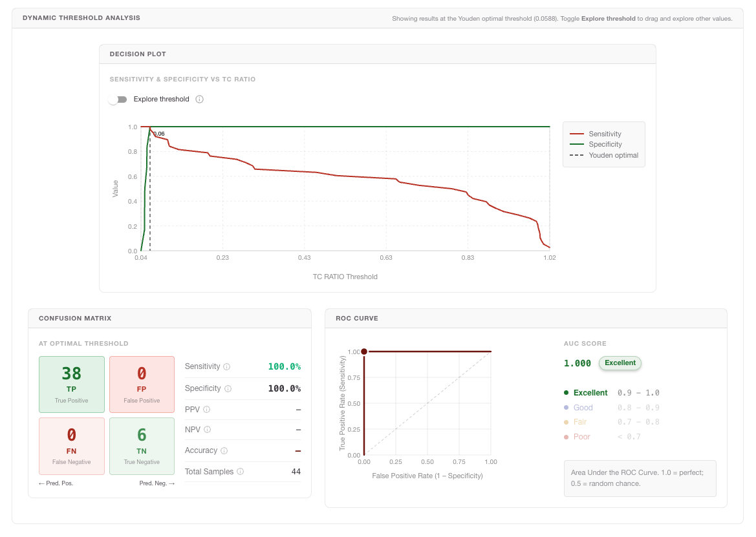This screenshot has width=756, height=537.
Task: Click the Specificity value 100.0%
Action: pos(285,388)
